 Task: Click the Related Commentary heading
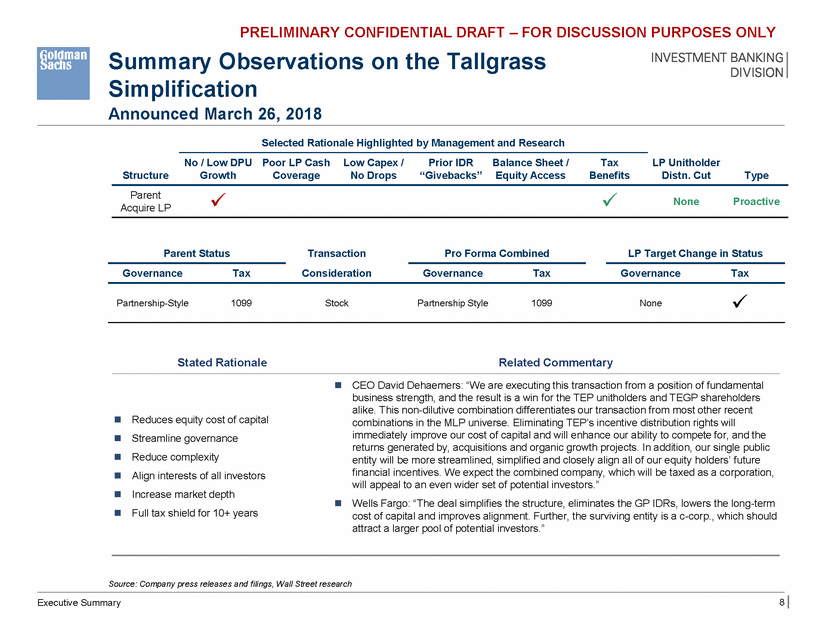(556, 362)
